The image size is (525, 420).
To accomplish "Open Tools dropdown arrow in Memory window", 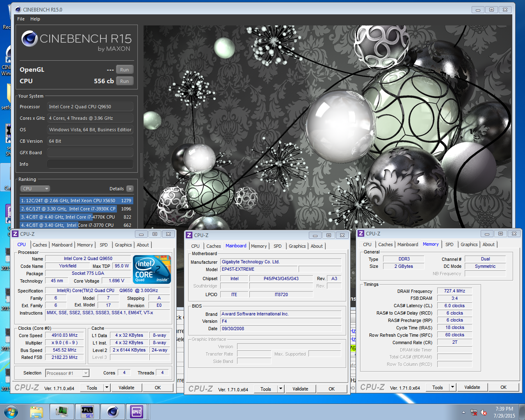I will 452,387.
